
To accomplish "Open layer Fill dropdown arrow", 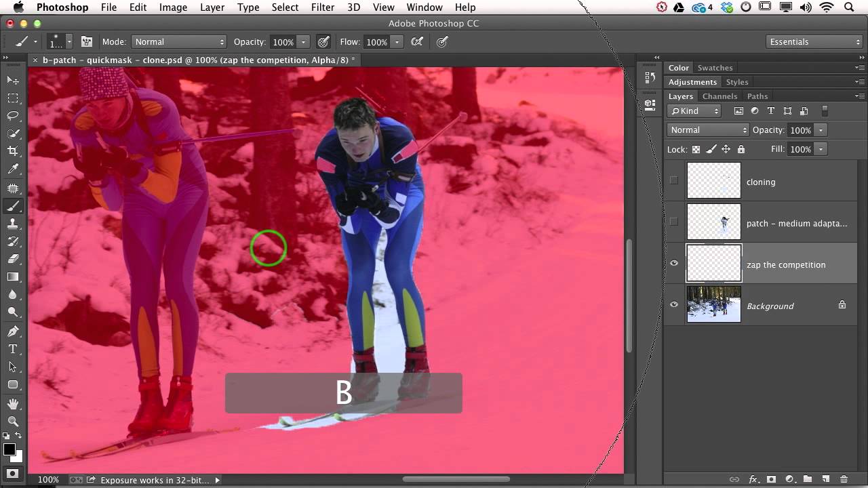I will click(x=821, y=149).
